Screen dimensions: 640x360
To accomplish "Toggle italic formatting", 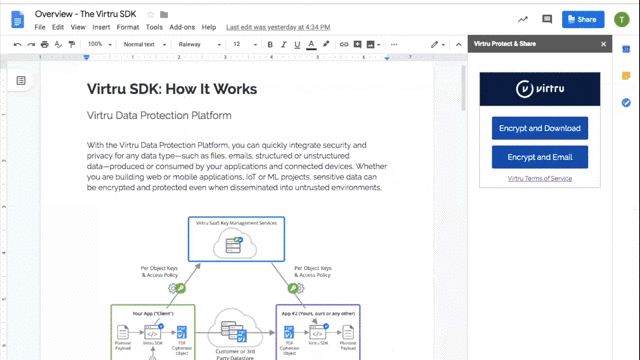I will click(284, 44).
